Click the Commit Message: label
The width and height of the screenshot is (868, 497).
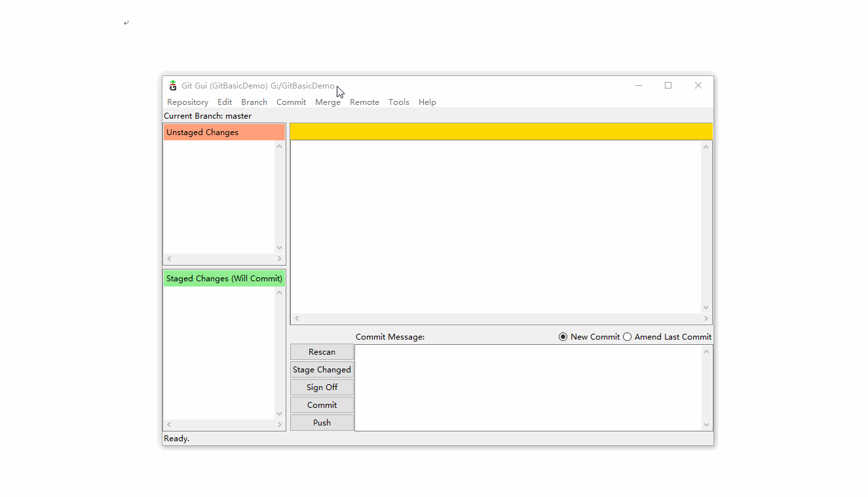coord(390,337)
